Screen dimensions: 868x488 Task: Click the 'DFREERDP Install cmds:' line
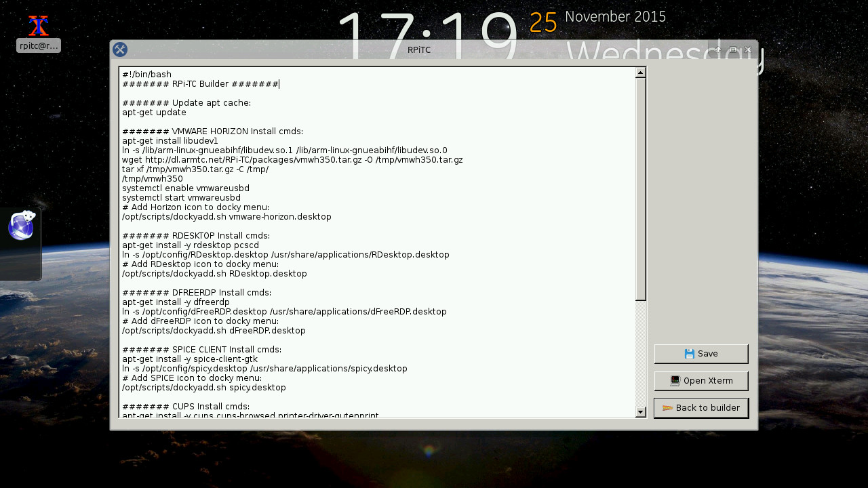coord(197,293)
